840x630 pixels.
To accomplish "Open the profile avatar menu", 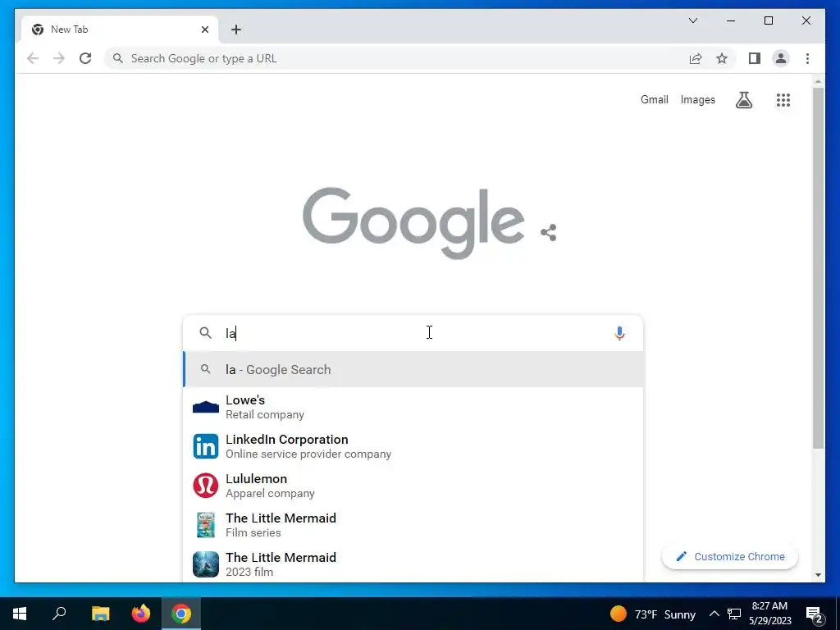I will point(781,58).
